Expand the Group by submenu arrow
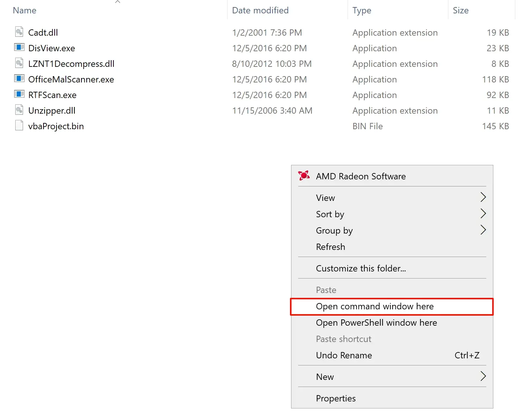Viewport: 532px width, 420px height. [x=483, y=230]
